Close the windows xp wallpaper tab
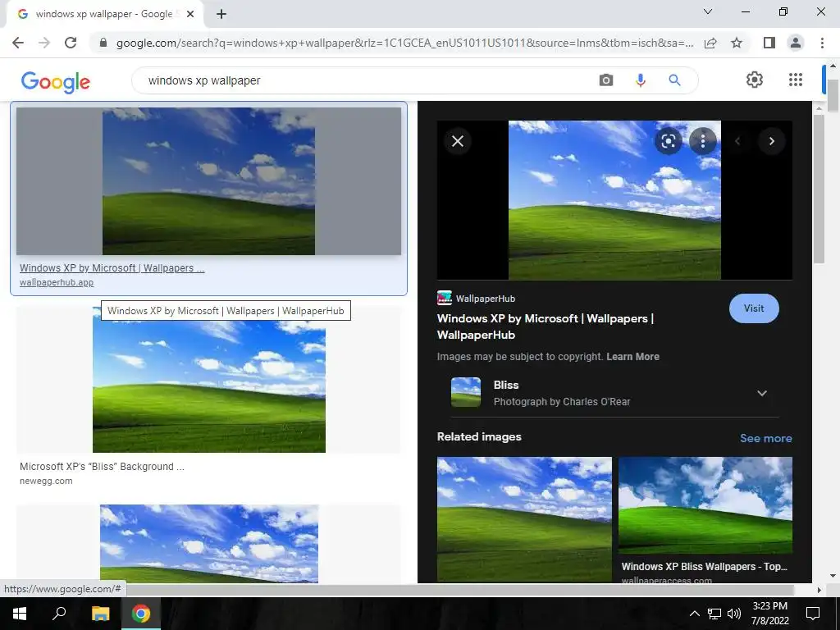The image size is (840, 630). [x=190, y=15]
